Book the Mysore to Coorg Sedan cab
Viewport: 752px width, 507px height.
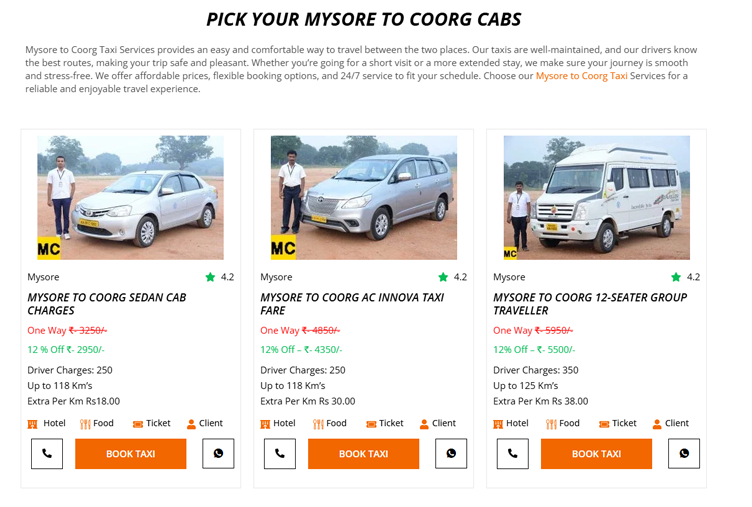click(131, 454)
